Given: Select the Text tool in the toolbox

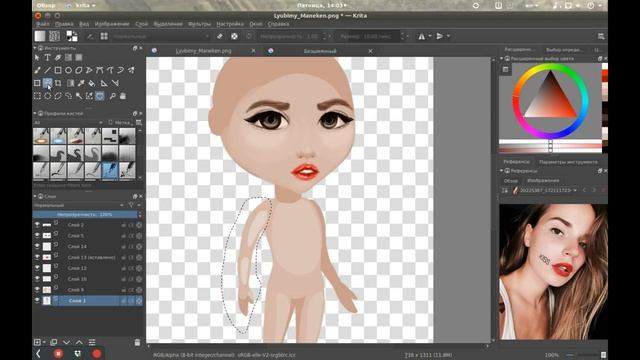Looking at the screenshot, I should [x=47, y=58].
